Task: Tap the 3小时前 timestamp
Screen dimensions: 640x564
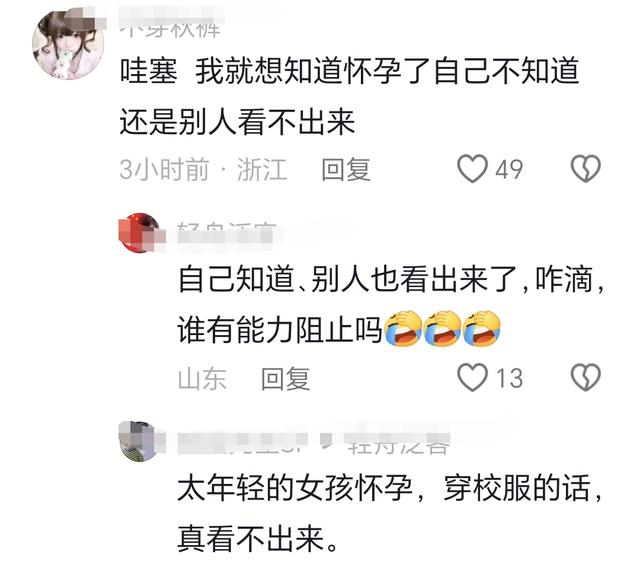Action: [x=164, y=169]
